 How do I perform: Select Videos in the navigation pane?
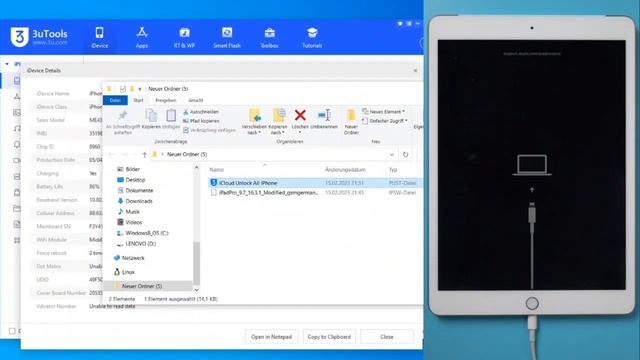coord(130,222)
